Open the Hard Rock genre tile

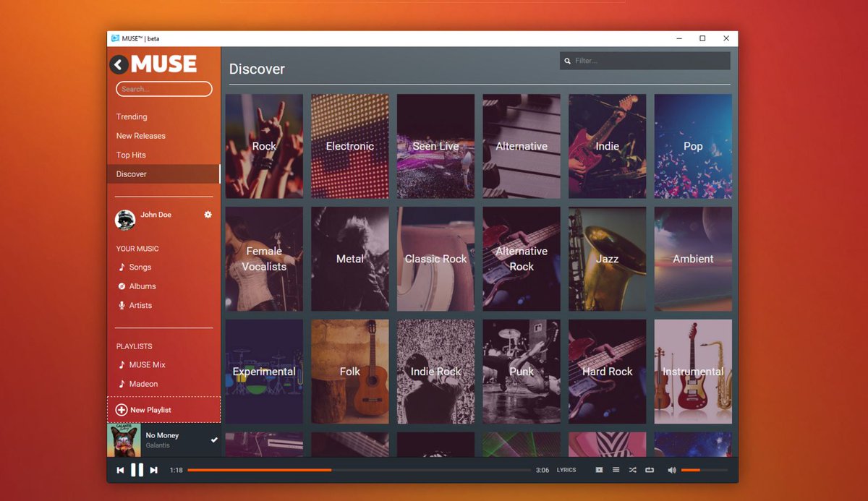pos(608,372)
